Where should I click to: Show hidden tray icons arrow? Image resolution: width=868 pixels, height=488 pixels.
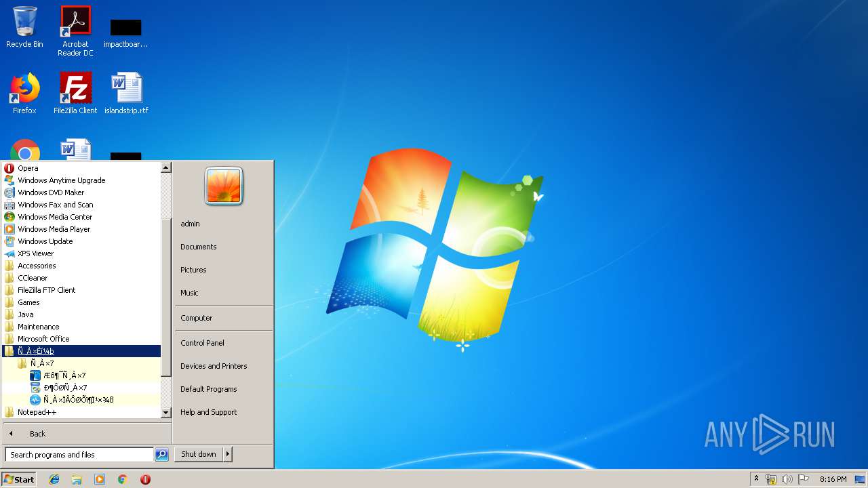pos(756,479)
